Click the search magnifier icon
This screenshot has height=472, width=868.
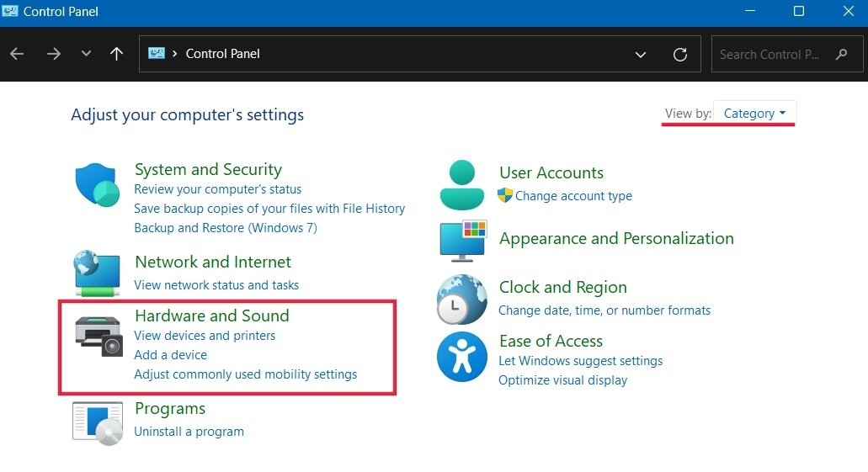841,54
